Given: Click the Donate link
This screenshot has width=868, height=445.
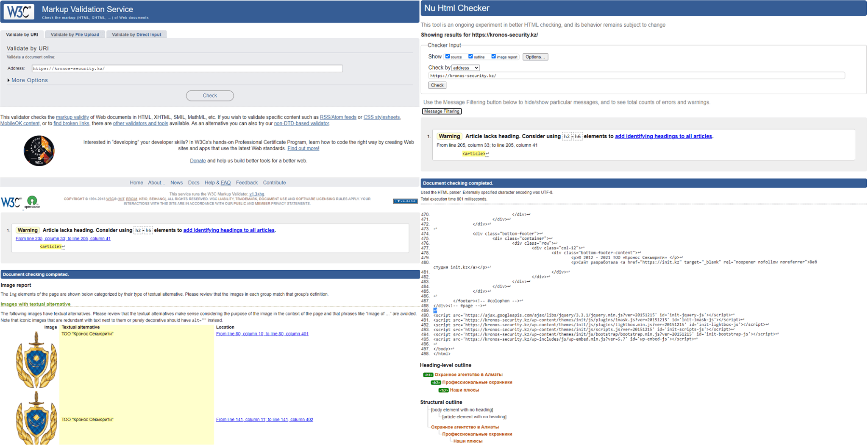Looking at the screenshot, I should (198, 161).
